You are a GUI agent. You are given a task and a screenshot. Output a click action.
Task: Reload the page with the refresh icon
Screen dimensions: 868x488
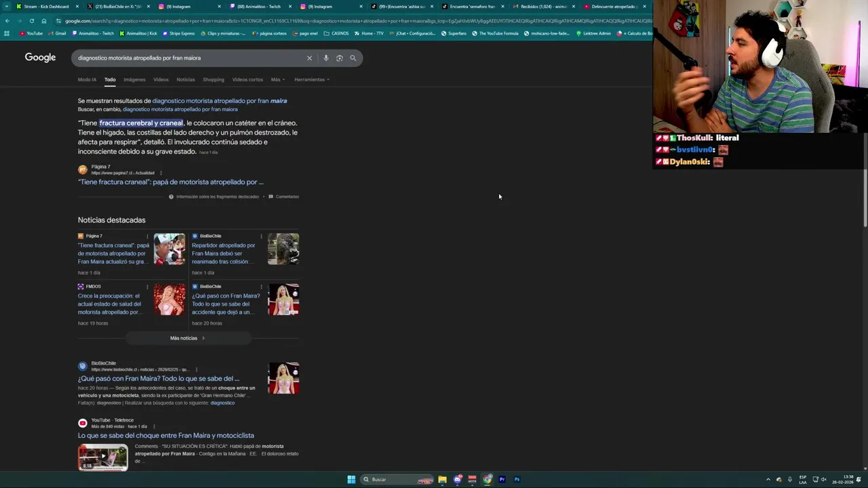[31, 21]
